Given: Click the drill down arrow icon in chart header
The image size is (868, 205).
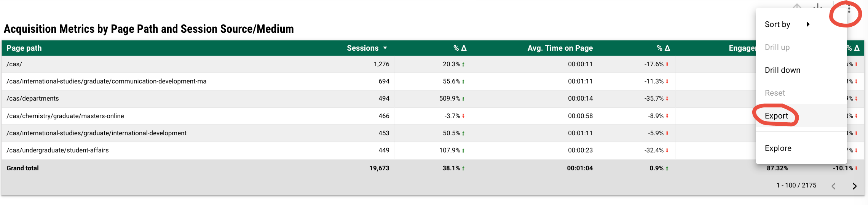Looking at the screenshot, I should coord(817,6).
